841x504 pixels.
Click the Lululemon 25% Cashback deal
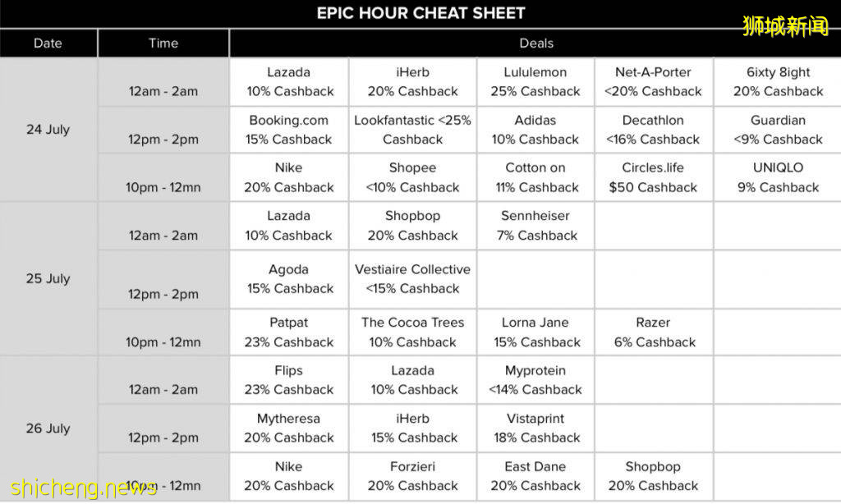pos(535,81)
